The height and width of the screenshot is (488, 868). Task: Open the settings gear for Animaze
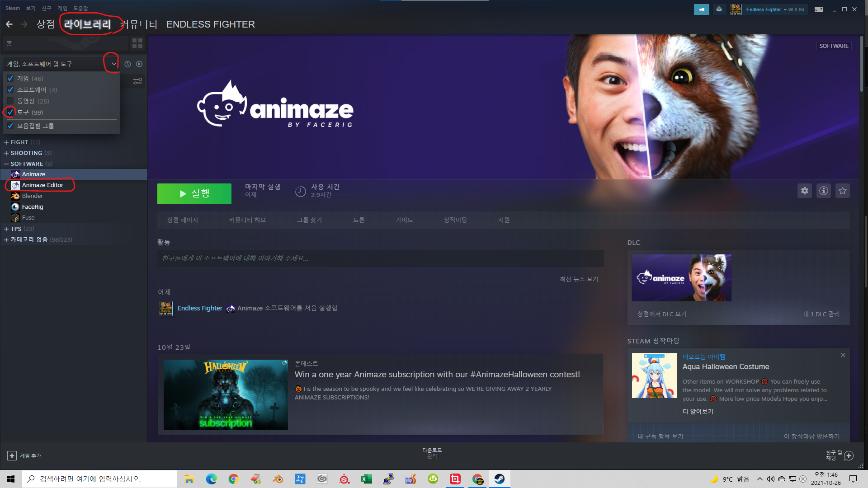pos(805,191)
